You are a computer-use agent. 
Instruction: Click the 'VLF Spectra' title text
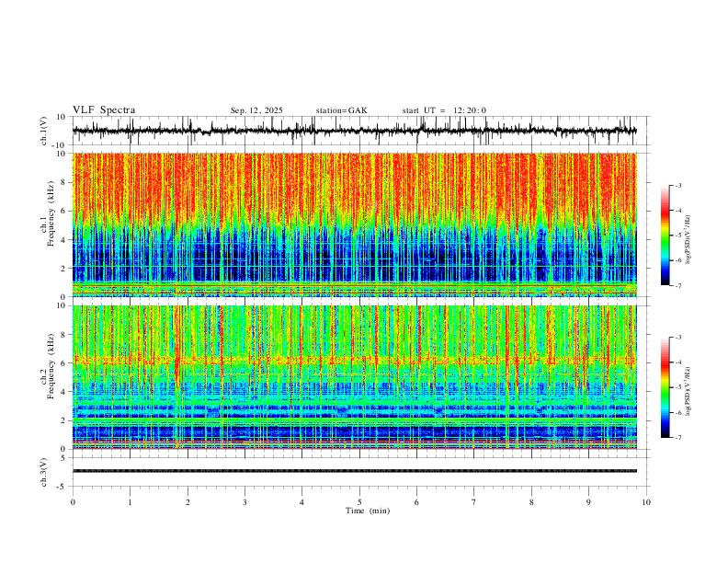pyautogui.click(x=104, y=110)
